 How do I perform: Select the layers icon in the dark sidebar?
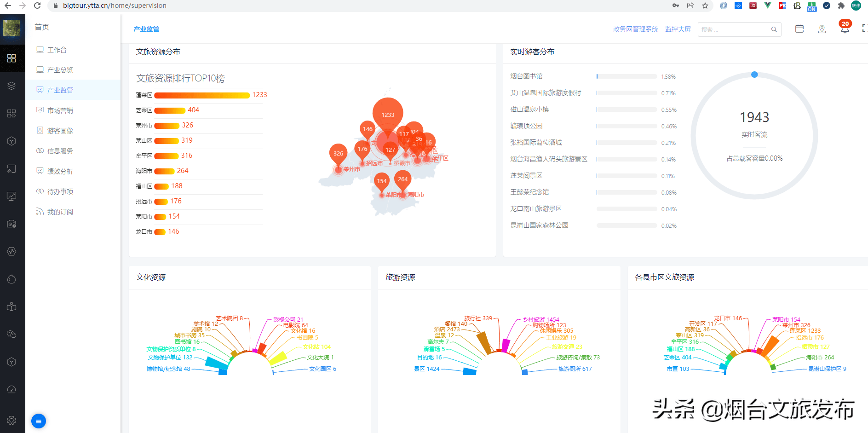click(12, 86)
